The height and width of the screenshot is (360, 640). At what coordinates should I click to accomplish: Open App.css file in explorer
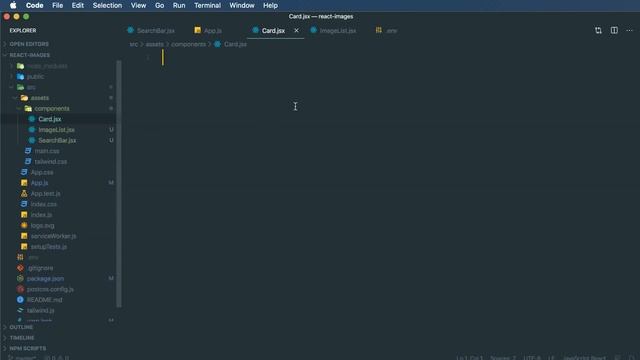click(42, 172)
